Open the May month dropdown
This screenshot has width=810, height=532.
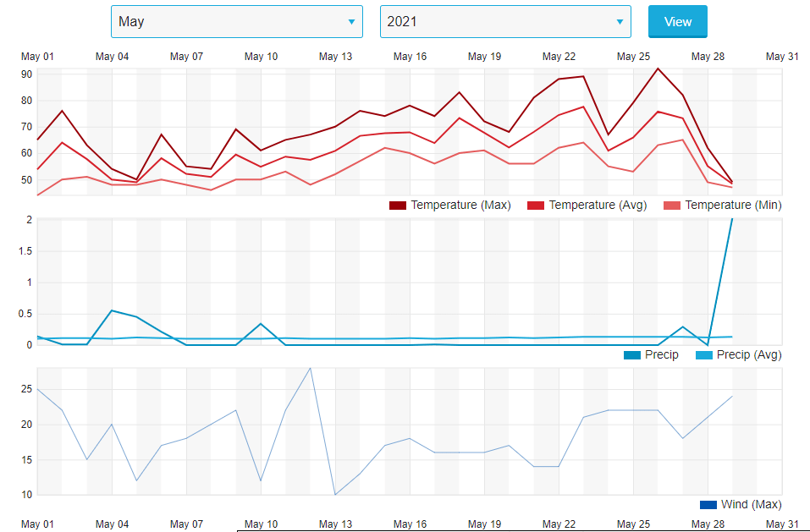click(x=236, y=22)
